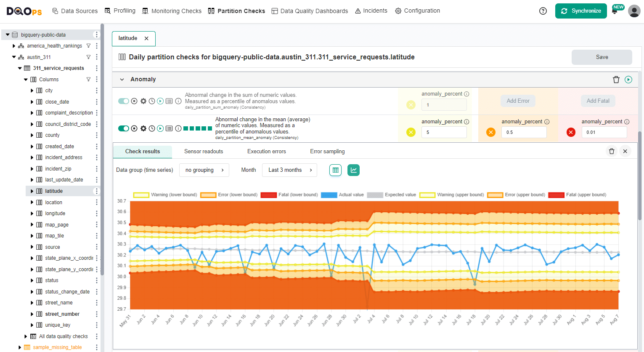Click Add Error for sum anomaly

coord(518,101)
